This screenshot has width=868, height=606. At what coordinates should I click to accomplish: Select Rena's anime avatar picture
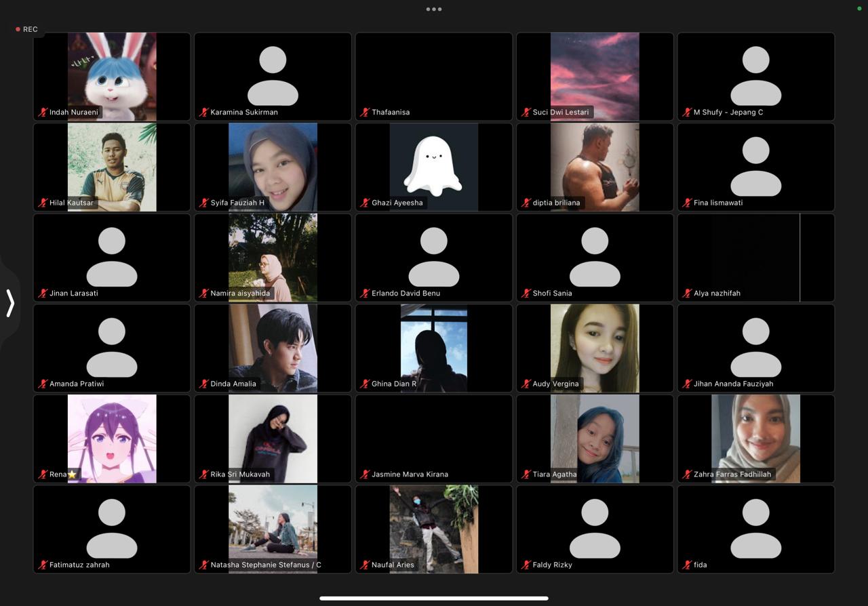click(112, 439)
